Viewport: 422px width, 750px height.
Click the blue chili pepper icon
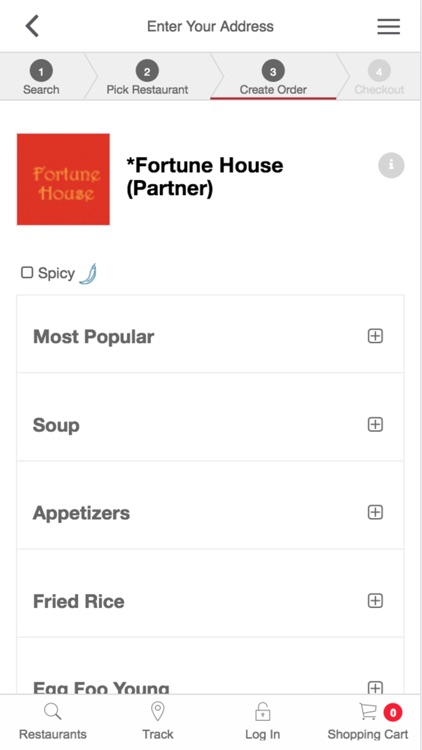tap(88, 274)
